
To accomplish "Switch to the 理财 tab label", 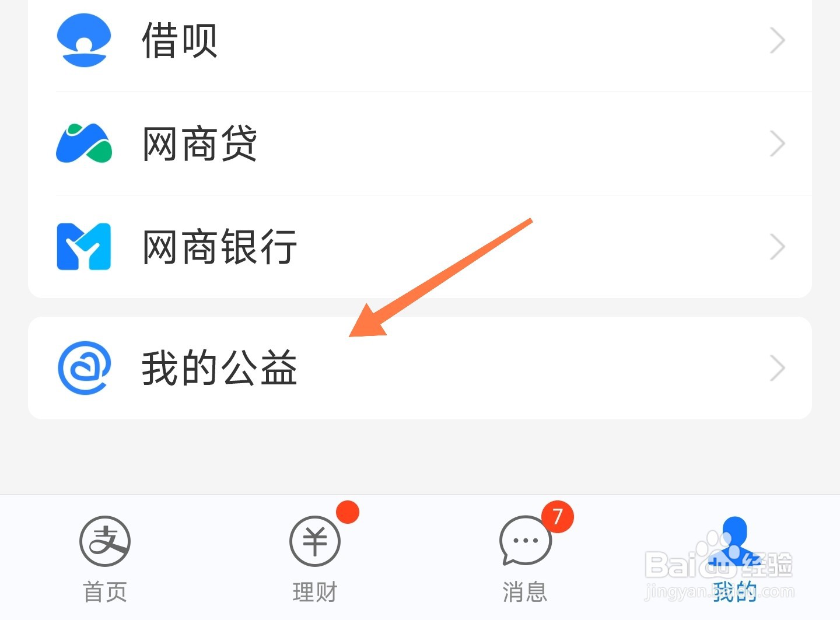I will pyautogui.click(x=315, y=592).
